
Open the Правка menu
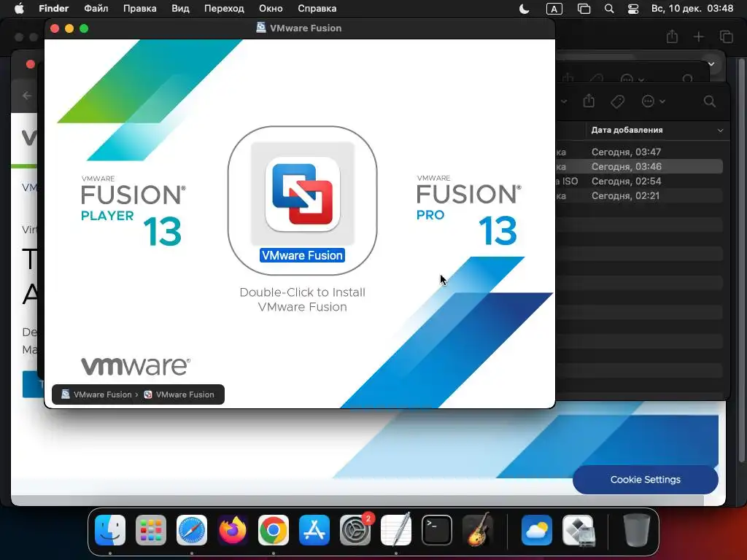coord(139,9)
